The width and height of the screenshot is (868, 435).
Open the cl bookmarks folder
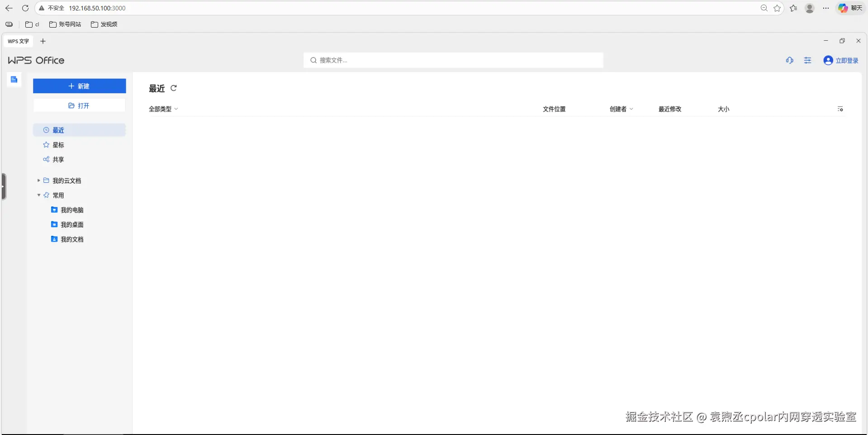pos(32,24)
